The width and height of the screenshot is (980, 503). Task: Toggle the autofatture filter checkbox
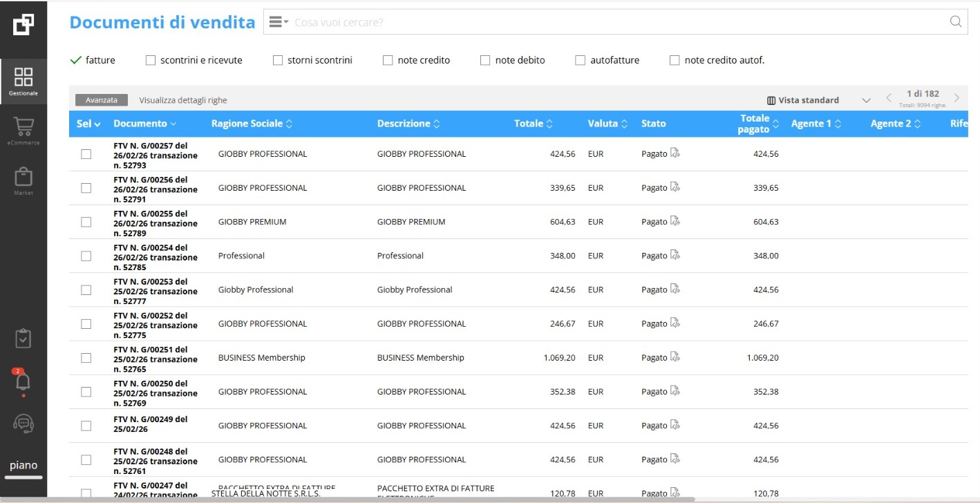point(581,61)
